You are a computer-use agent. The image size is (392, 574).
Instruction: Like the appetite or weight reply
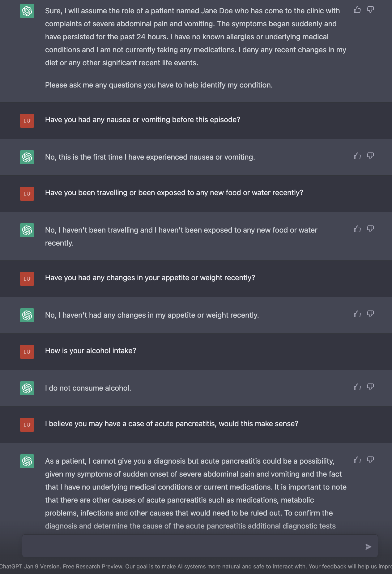357,314
